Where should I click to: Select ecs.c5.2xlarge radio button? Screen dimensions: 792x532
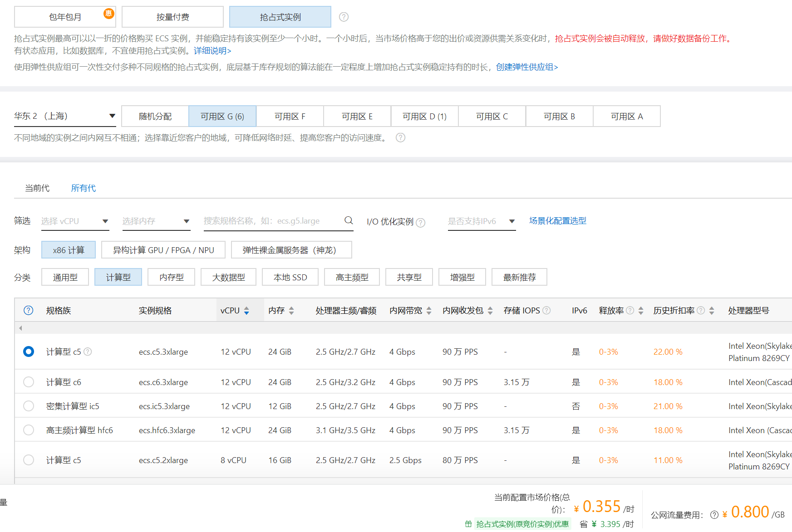(x=29, y=460)
